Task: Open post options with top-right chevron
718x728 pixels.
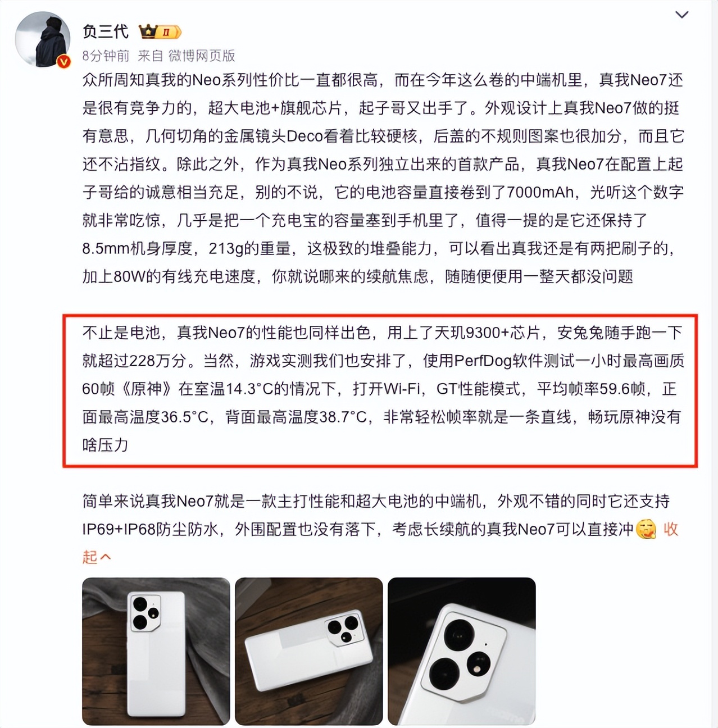Action: 681,15
